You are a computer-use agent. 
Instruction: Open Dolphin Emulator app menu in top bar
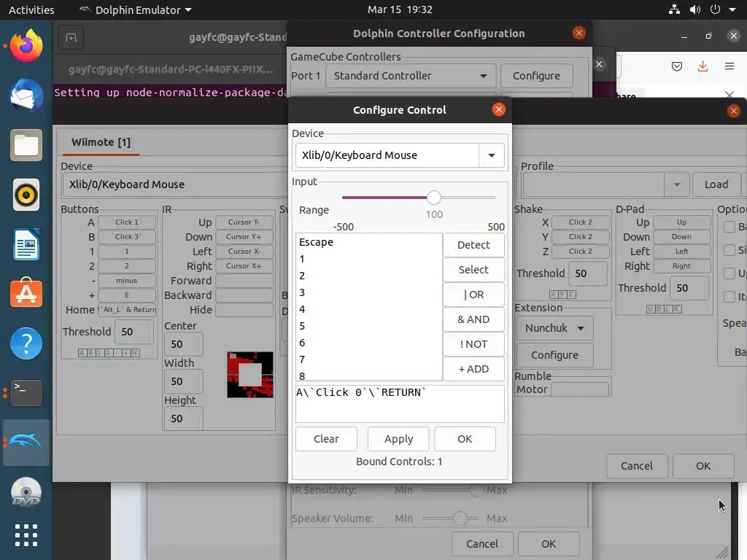click(135, 9)
